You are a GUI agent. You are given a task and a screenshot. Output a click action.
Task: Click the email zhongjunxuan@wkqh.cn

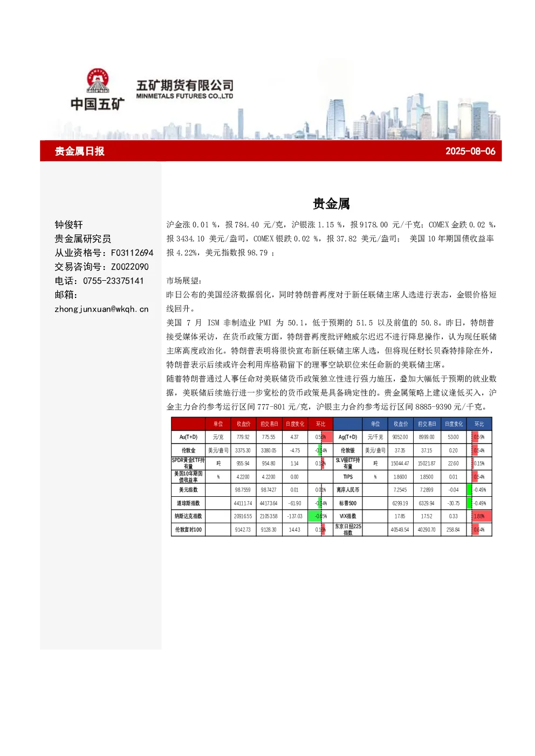point(101,309)
